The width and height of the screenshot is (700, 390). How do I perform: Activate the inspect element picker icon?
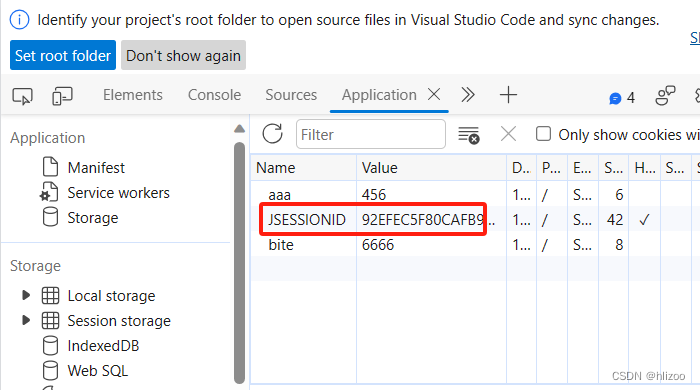coord(22,95)
